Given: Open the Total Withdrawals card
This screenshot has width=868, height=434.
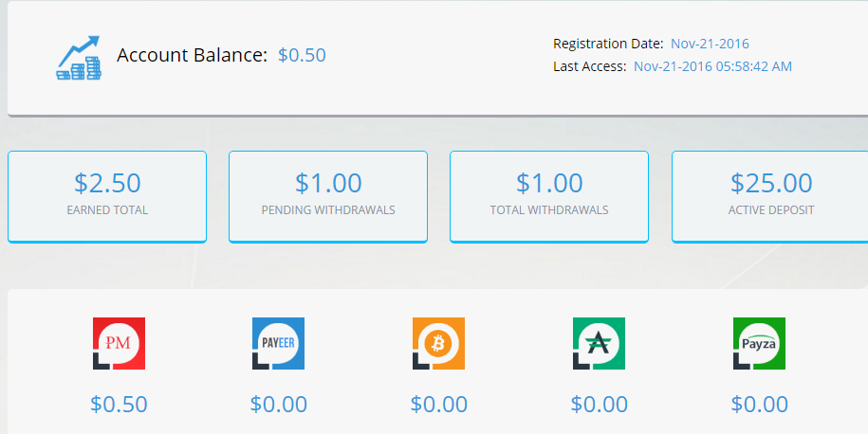Looking at the screenshot, I should (x=549, y=195).
